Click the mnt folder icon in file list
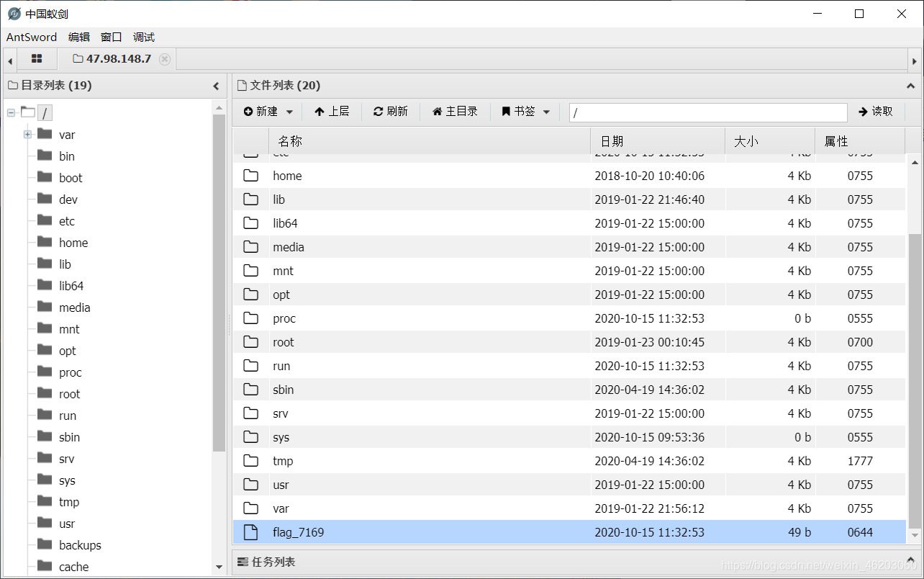Screen dimensions: 924x579 coord(250,271)
